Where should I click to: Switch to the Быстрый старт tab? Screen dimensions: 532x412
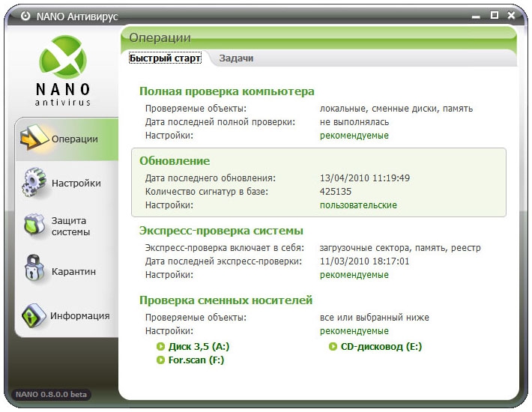pos(165,58)
